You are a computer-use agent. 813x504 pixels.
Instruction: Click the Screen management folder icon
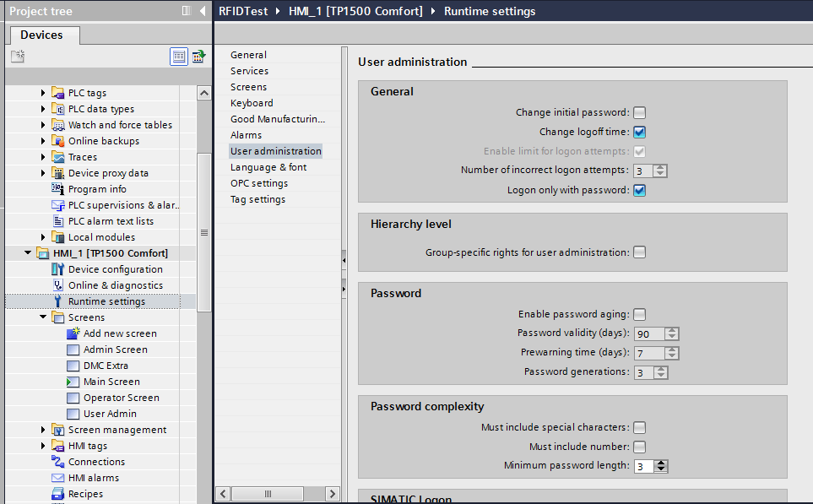[x=58, y=431]
